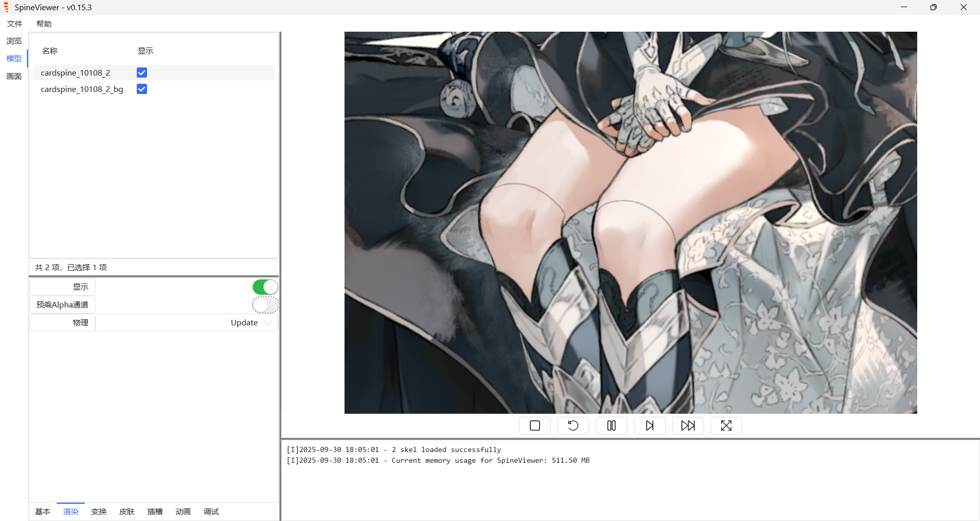Show the 插槽 tab

(x=155, y=511)
